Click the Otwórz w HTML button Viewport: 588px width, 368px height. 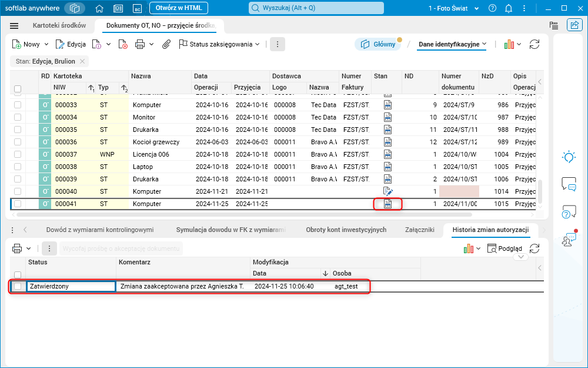(178, 8)
